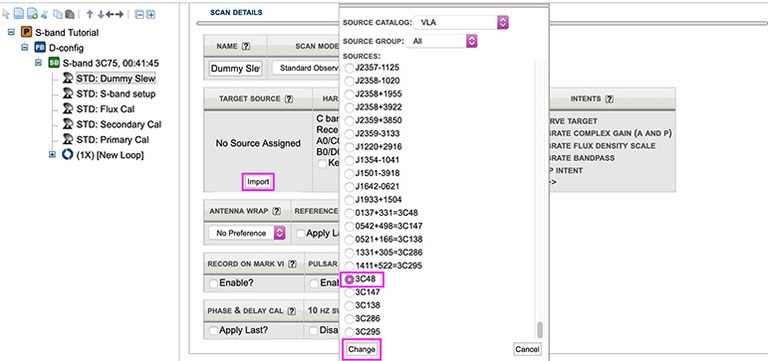
Task: Click the copy icon in the tree toolbar
Action: click(x=58, y=14)
